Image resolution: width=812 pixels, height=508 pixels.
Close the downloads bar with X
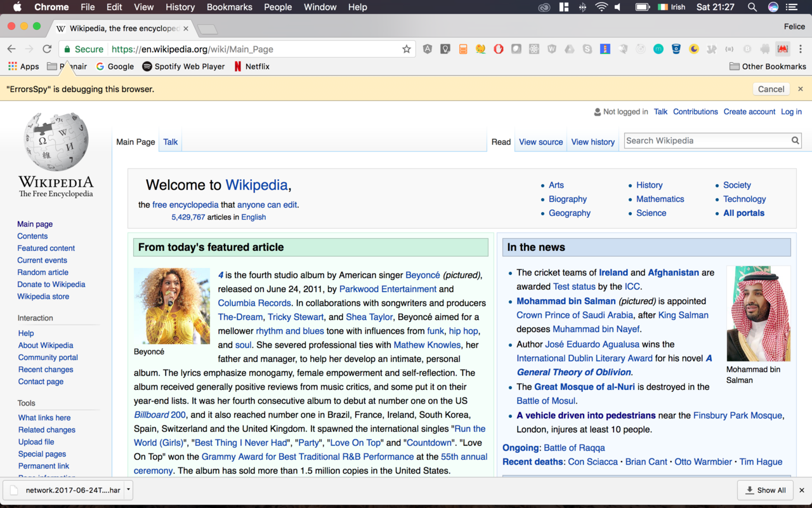pyautogui.click(x=801, y=490)
